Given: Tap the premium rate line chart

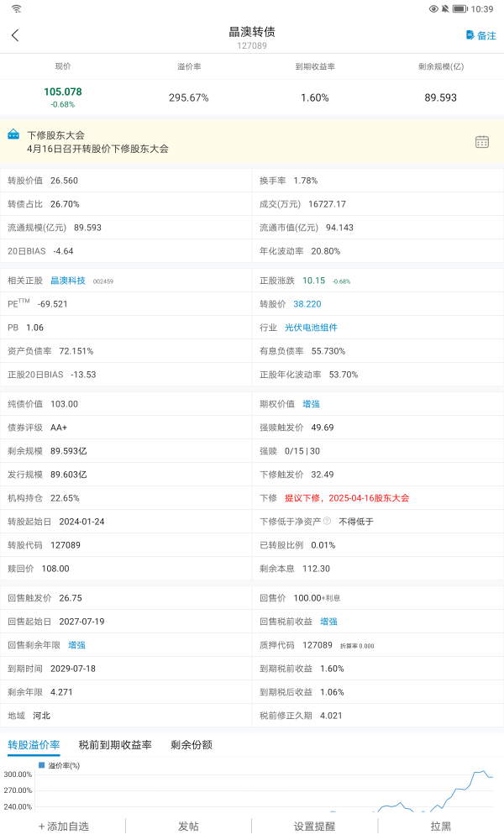Looking at the screenshot, I should (262, 790).
